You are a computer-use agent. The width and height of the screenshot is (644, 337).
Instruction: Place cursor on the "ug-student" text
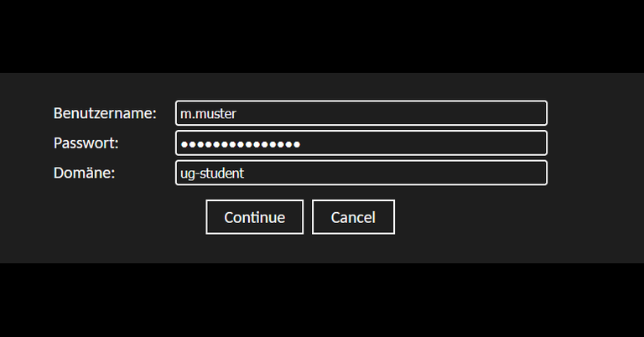[x=212, y=173]
